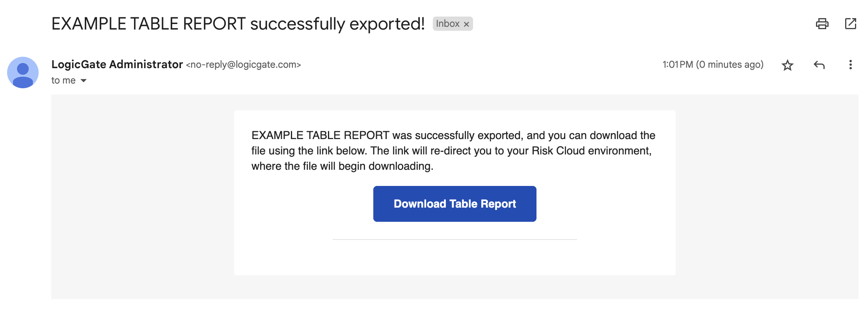Open the three-dot More options menu
The image size is (868, 312).
[850, 65]
